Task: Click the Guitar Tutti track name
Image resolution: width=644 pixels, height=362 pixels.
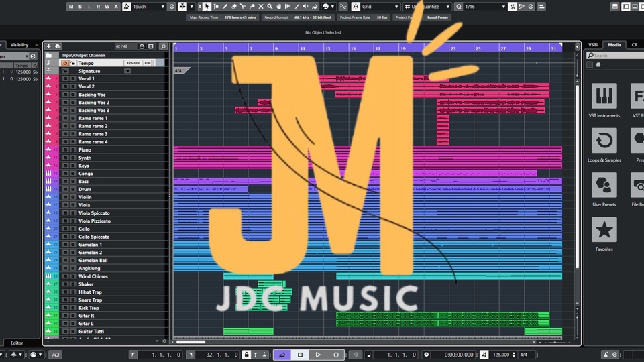Action: coord(91,332)
